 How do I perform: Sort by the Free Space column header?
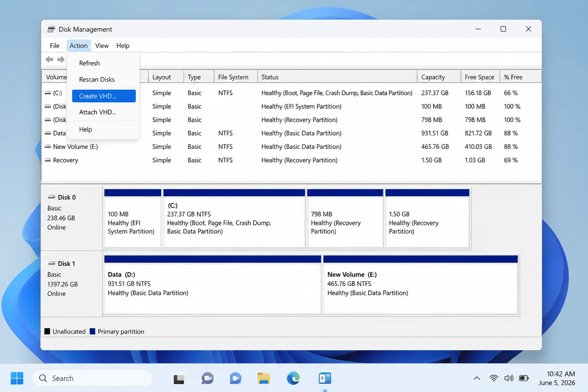(480, 77)
